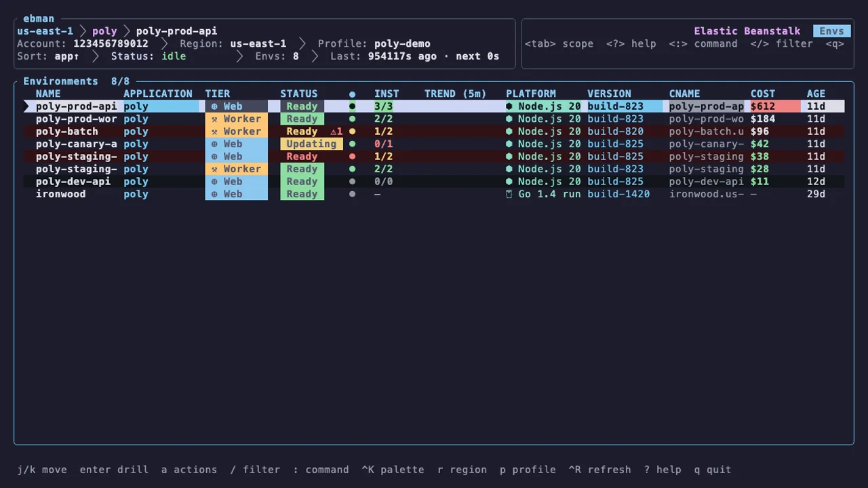Sort by the INST column header
The height and width of the screenshot is (488, 868).
click(x=387, y=94)
